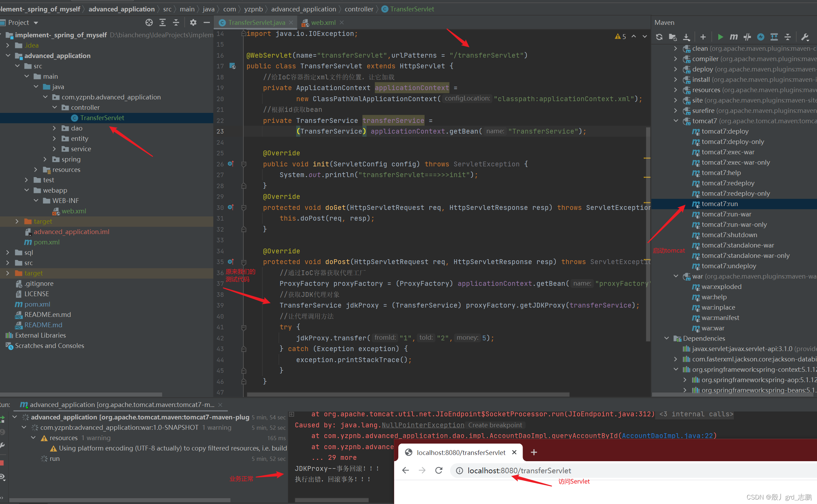Toggle Show Dependencies in Maven toolbar
The height and width of the screenshot is (504, 817).
click(774, 37)
